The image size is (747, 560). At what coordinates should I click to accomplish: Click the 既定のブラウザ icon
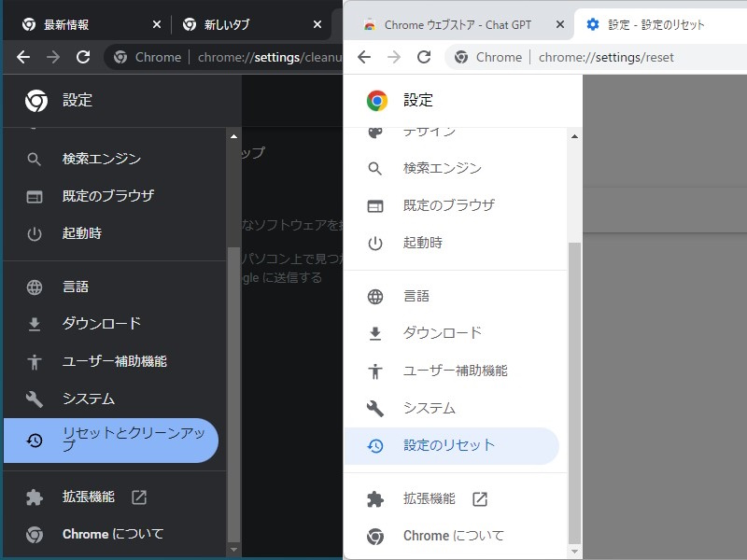[374, 205]
